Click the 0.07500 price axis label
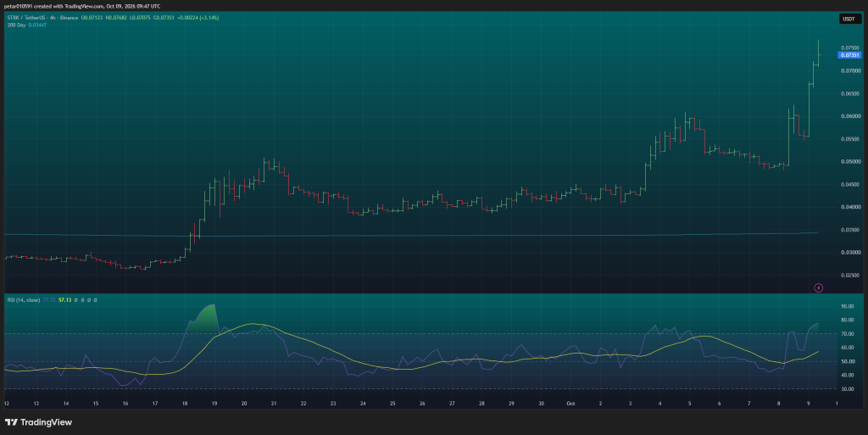The height and width of the screenshot is (435, 868). (849, 48)
